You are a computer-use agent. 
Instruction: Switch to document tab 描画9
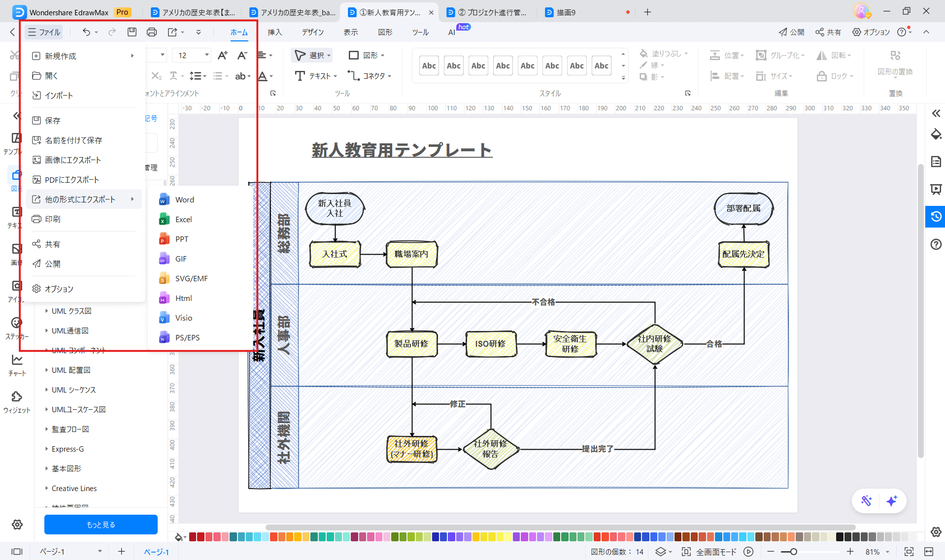566,12
